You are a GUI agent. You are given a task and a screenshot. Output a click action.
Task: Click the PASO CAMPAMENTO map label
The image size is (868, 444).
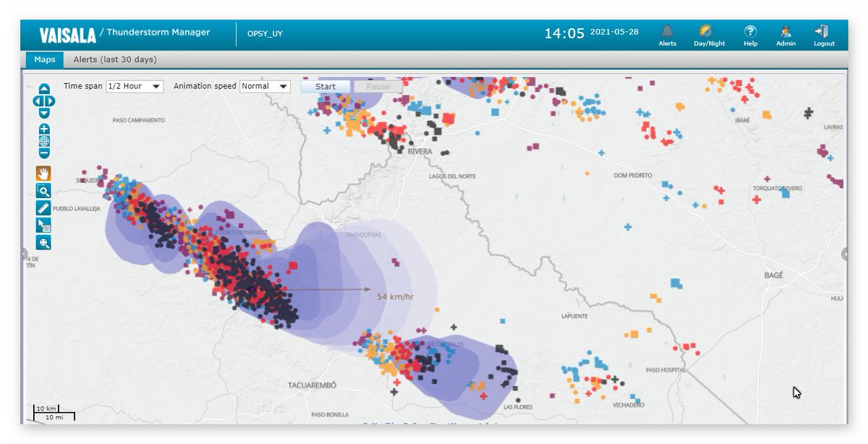pos(139,120)
